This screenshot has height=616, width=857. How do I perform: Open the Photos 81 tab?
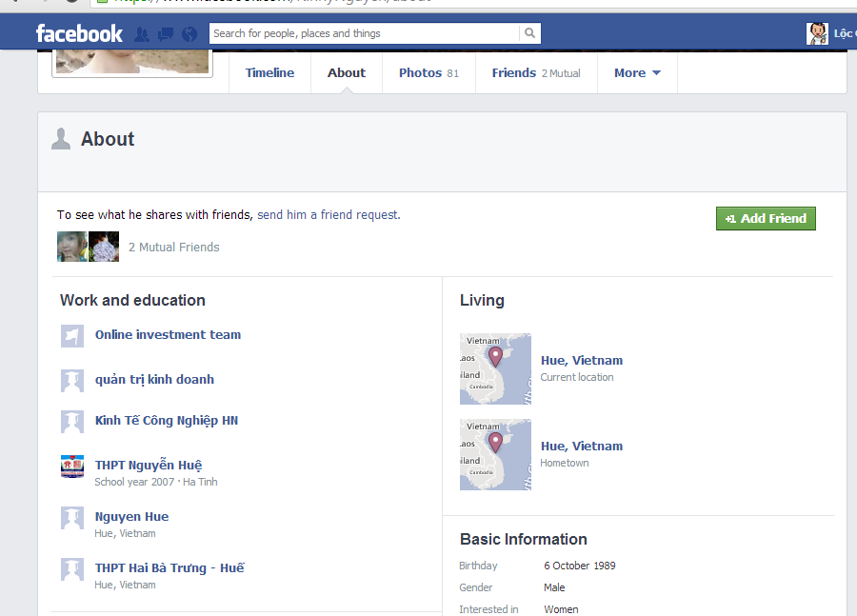click(x=428, y=72)
